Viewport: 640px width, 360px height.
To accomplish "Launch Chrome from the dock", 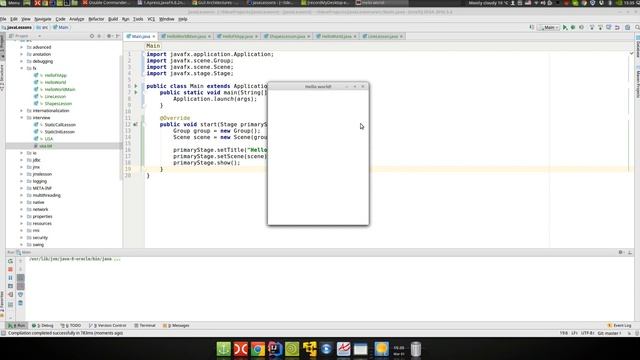I will (x=258, y=349).
